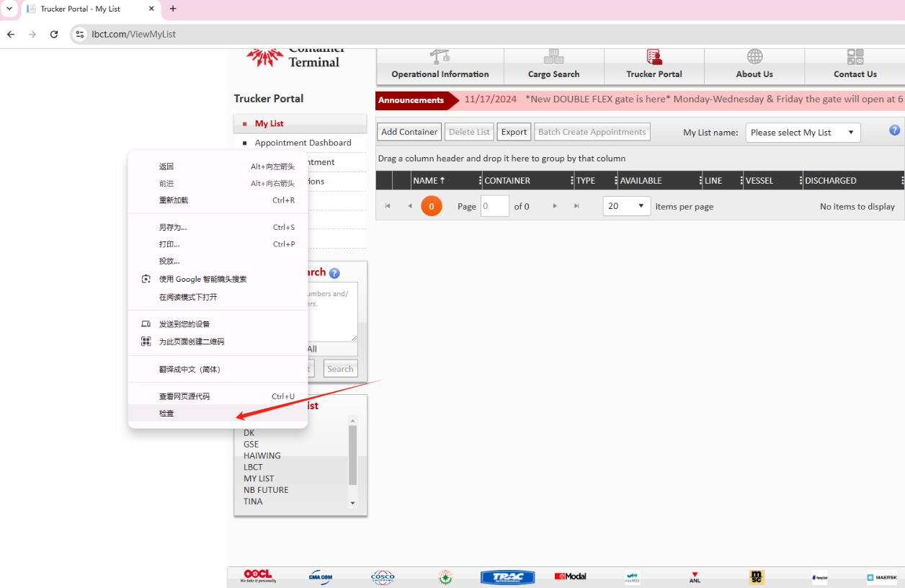Click the blue help icon beside My List dropdown
The image size is (905, 588).
(895, 130)
